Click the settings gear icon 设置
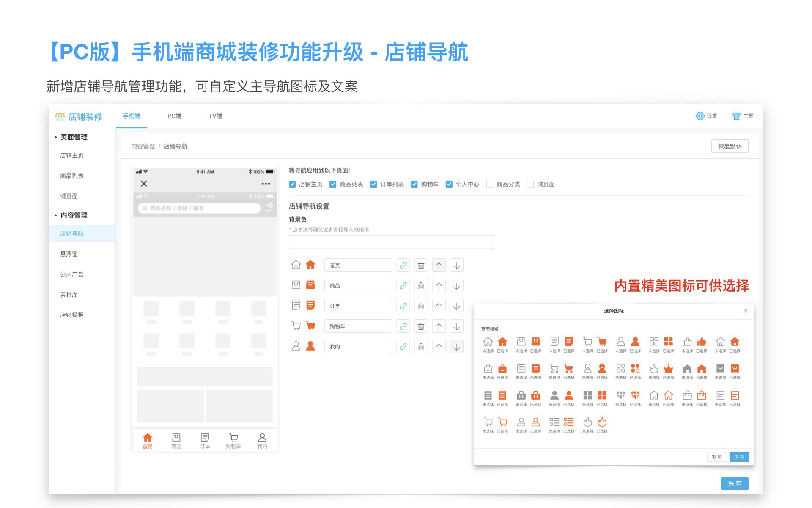Viewport: 812px width, 508px height. 700,116
